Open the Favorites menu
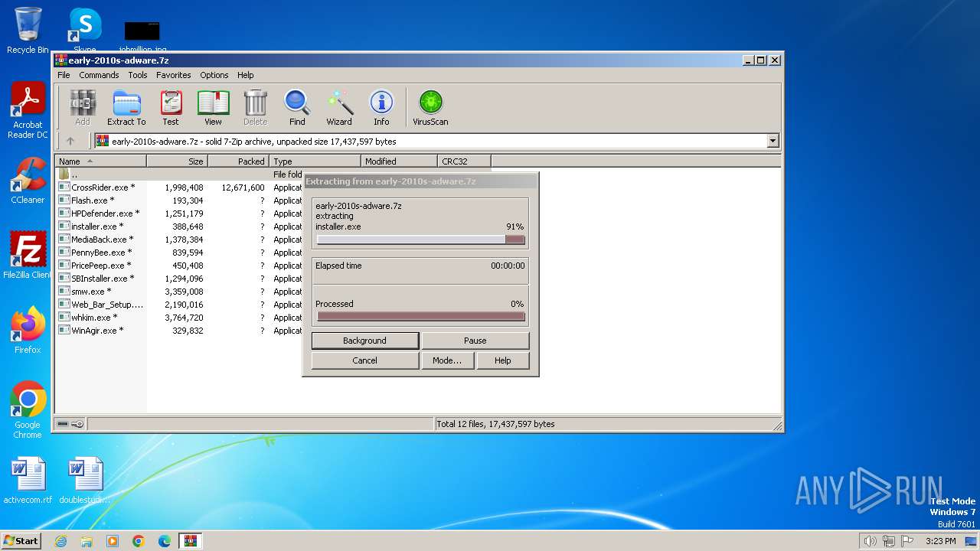 [x=174, y=75]
